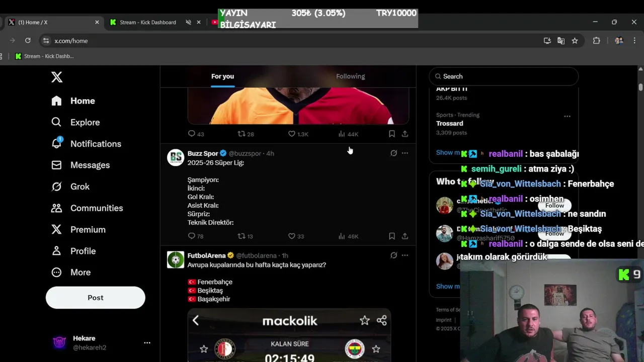Viewport: 644px width, 362px height.
Task: Open the FutbolArena account name link
Action: 206,255
